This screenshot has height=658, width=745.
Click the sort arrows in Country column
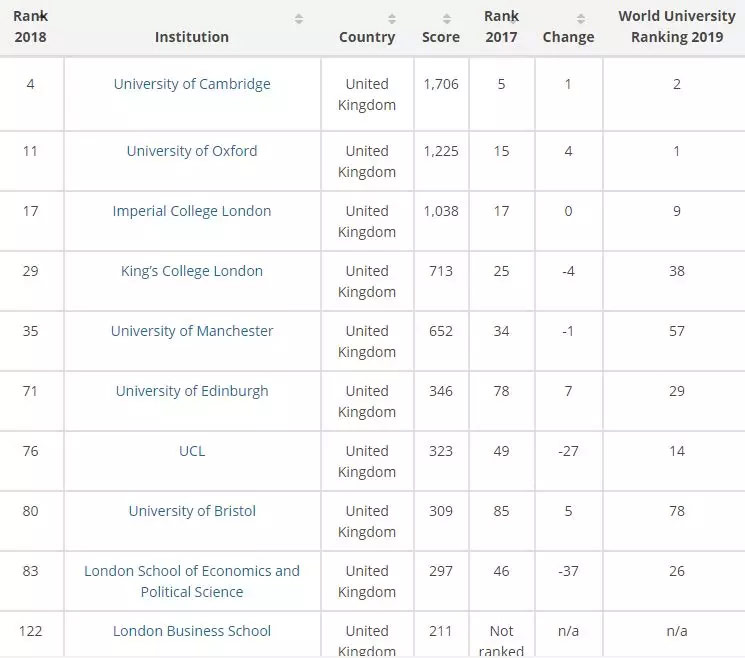coord(392,19)
